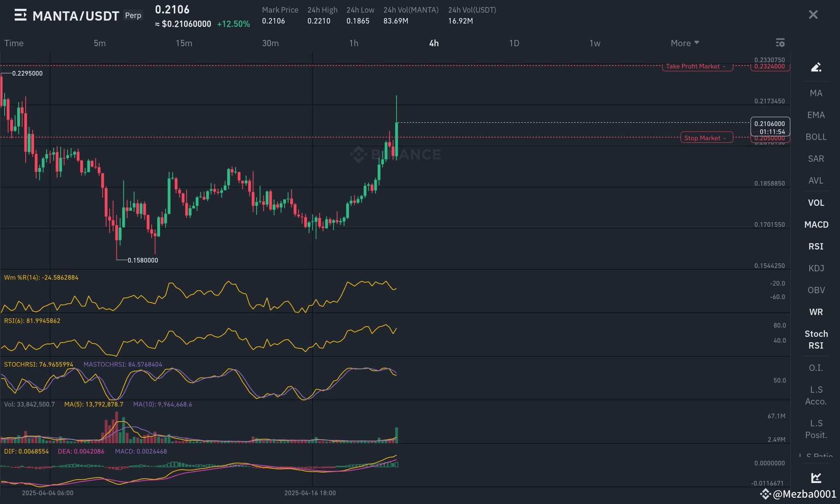The image size is (840, 504).
Task: Toggle the VOL volume indicator off
Action: (815, 202)
